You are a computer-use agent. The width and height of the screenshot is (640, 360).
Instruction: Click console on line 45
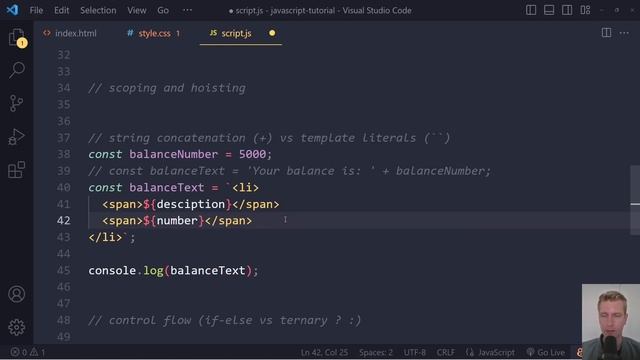click(x=112, y=270)
